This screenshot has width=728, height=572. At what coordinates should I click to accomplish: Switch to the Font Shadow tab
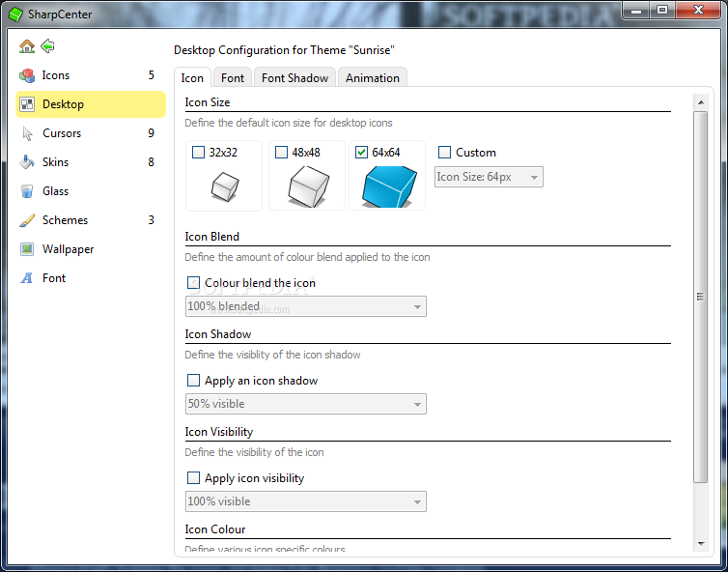[x=294, y=78]
